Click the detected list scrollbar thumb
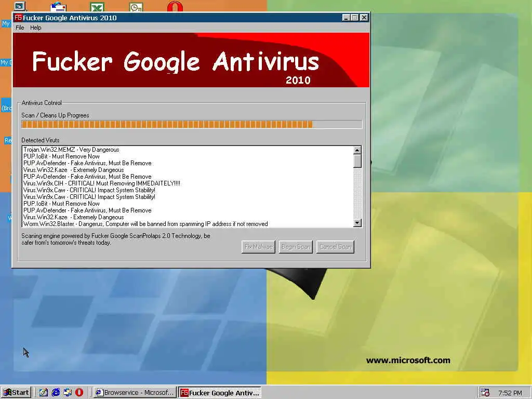This screenshot has width=532, height=399. pyautogui.click(x=357, y=161)
